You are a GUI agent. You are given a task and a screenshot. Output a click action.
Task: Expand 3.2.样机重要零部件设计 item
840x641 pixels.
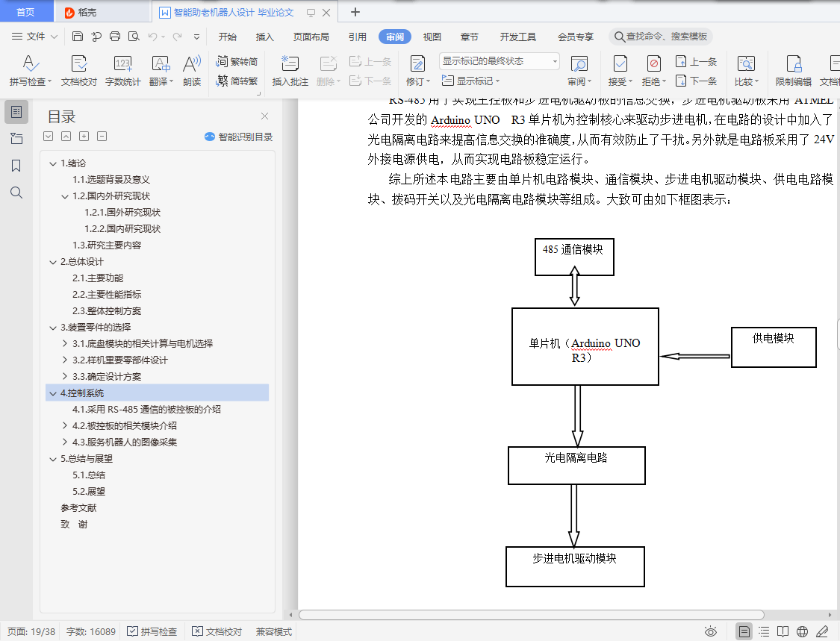(65, 360)
